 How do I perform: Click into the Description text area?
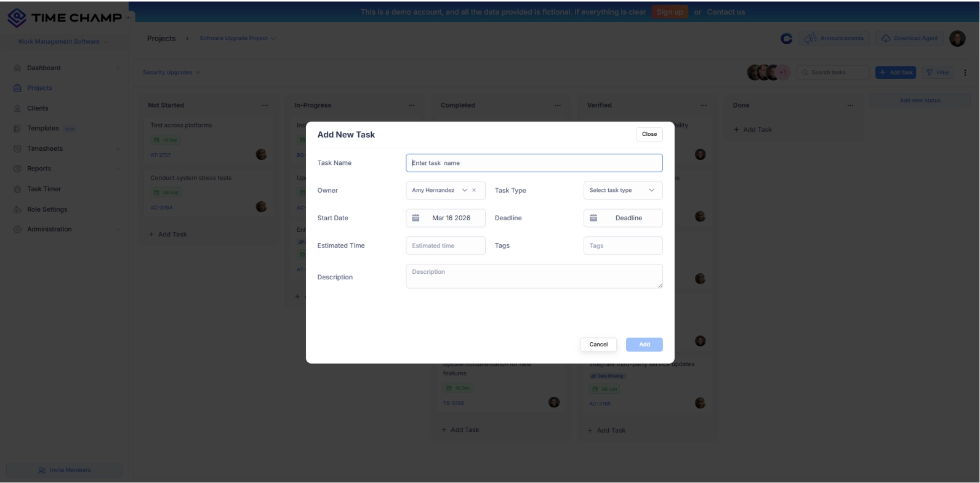click(x=534, y=276)
